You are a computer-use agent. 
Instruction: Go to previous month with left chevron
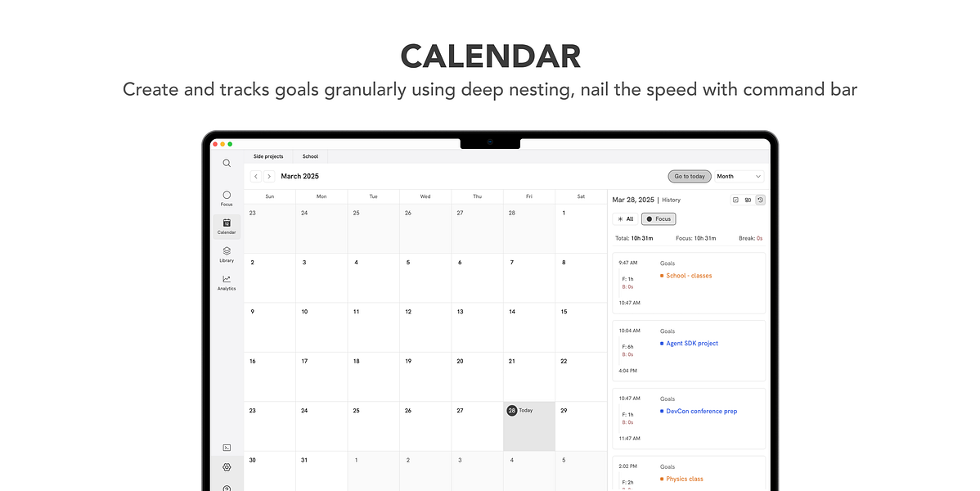tap(255, 177)
